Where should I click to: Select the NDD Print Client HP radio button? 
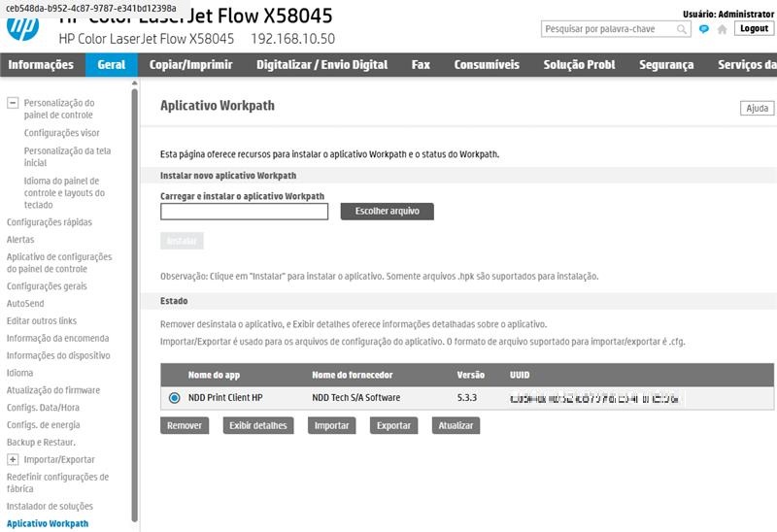coord(175,398)
